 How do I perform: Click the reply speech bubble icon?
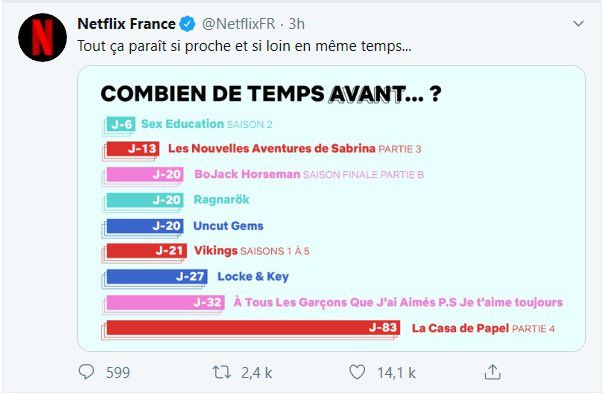tap(86, 372)
